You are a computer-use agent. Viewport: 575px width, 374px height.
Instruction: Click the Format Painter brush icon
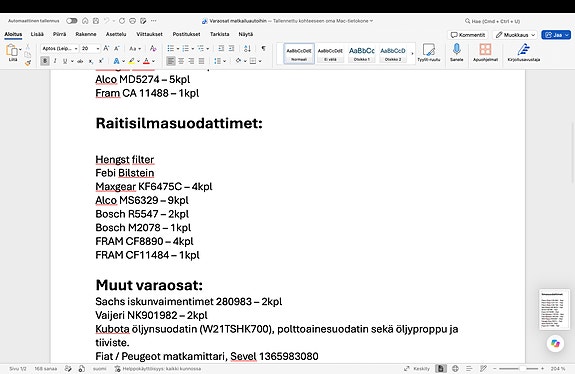click(28, 63)
